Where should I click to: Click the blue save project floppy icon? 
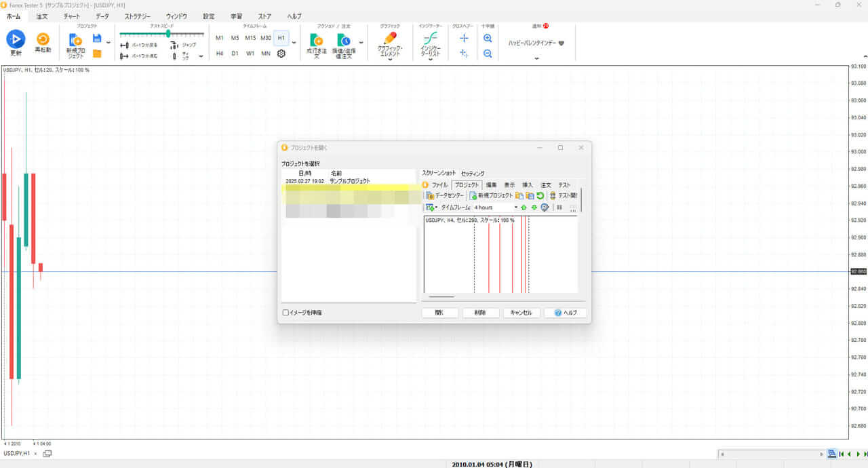tap(97, 38)
